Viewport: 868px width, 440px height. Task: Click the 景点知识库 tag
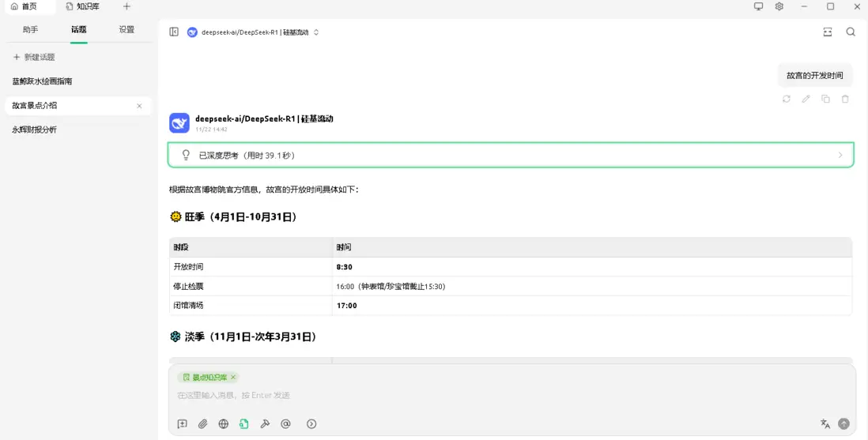pyautogui.click(x=205, y=378)
